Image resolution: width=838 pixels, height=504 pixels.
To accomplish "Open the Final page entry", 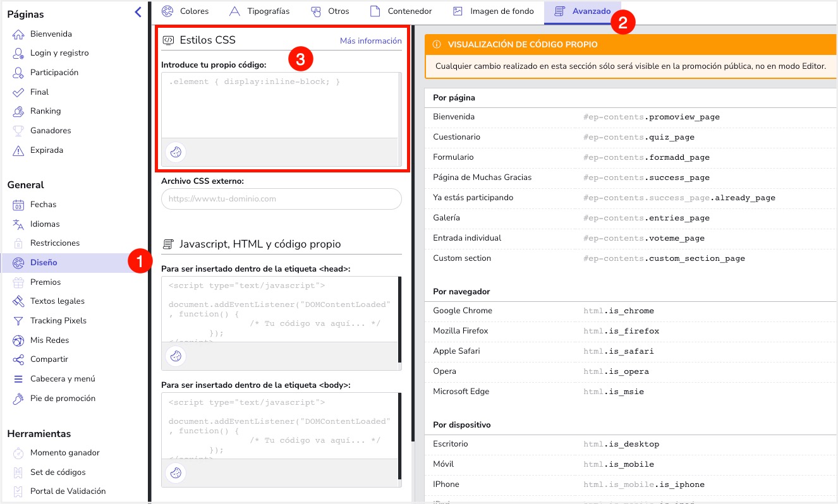I will (x=39, y=92).
